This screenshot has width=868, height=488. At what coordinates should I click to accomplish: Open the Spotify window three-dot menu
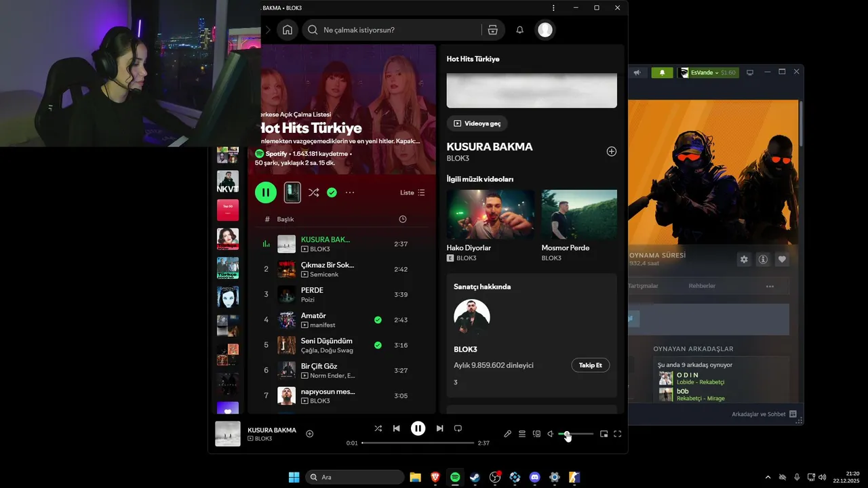tap(554, 7)
